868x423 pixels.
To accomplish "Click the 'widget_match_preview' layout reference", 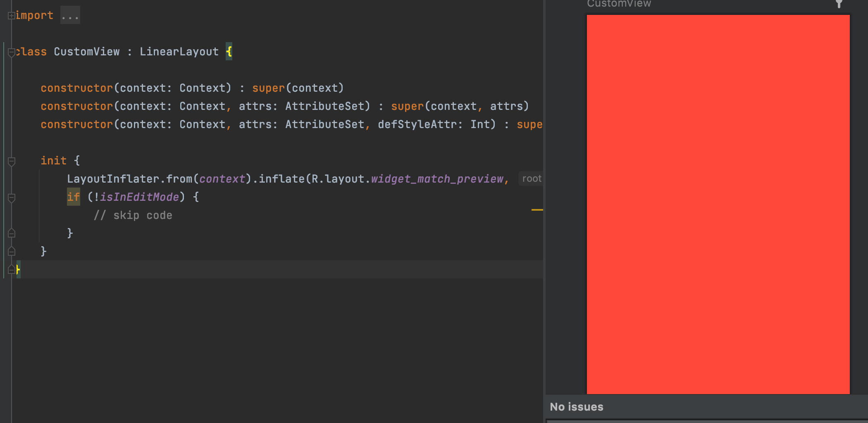I will coord(437,179).
